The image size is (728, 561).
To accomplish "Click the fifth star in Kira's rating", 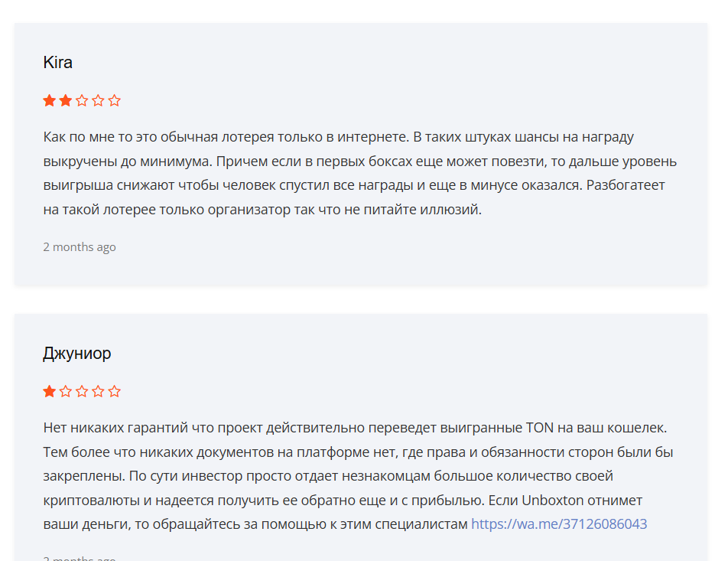I will 115,100.
